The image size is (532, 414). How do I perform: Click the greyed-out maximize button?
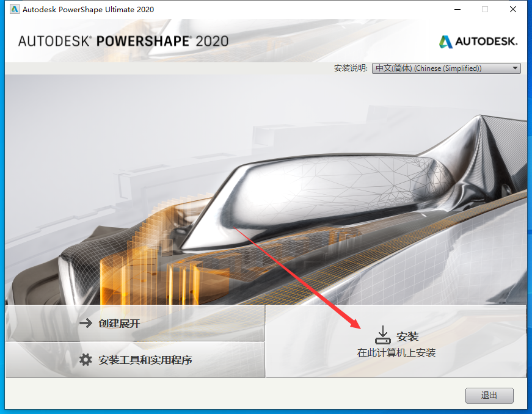click(x=485, y=10)
